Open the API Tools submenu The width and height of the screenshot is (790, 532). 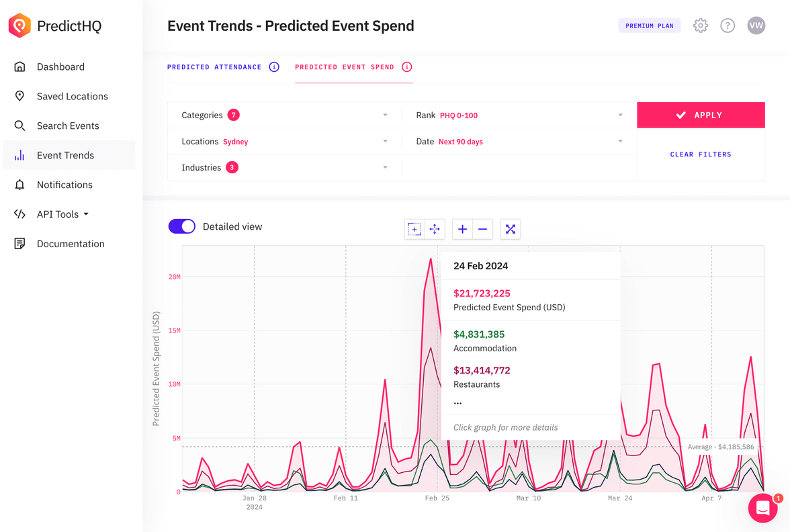coord(60,214)
